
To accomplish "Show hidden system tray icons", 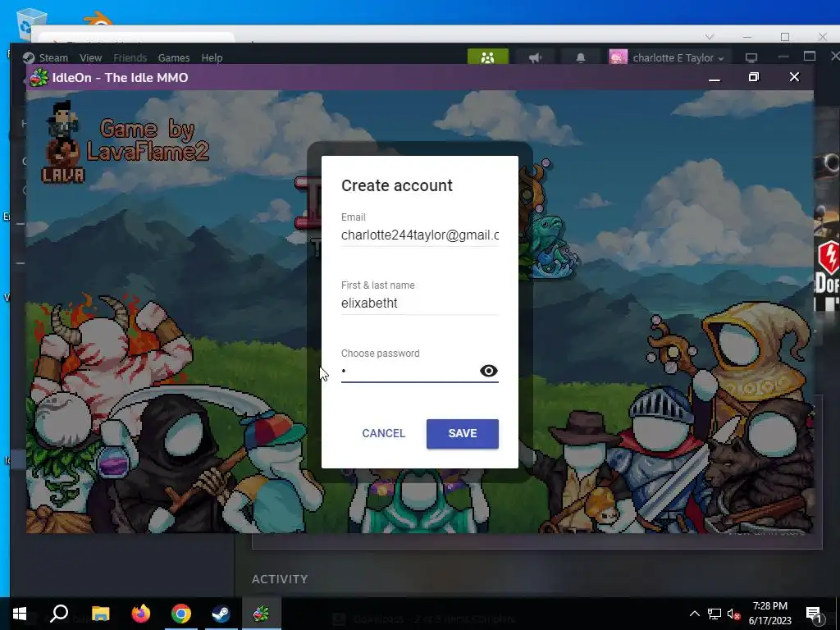I will [x=694, y=614].
